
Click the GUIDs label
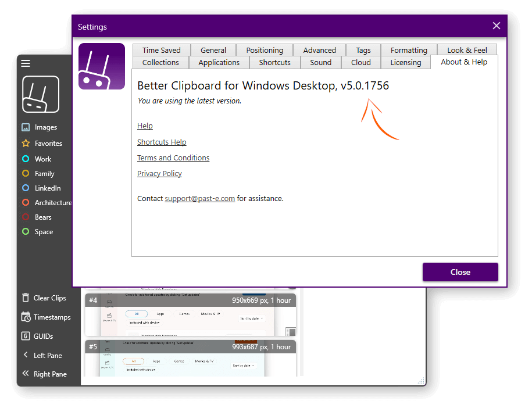click(44, 336)
